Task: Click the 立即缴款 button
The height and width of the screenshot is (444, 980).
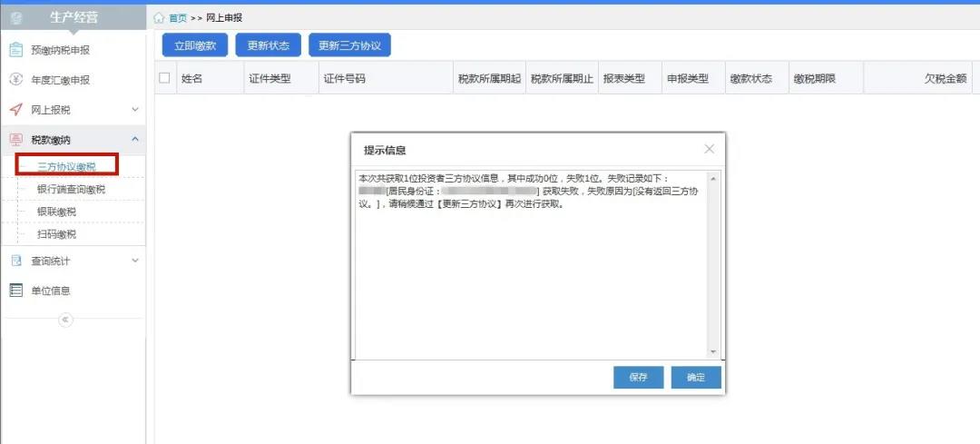Action: pyautogui.click(x=195, y=45)
